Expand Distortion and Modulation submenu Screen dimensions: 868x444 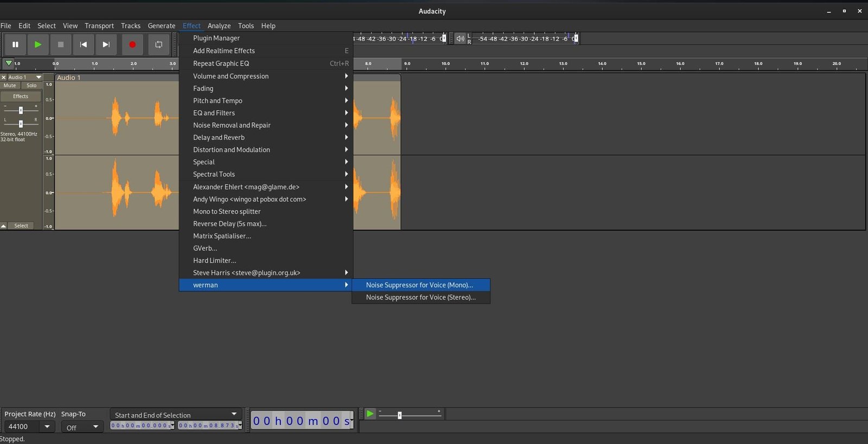click(x=266, y=150)
